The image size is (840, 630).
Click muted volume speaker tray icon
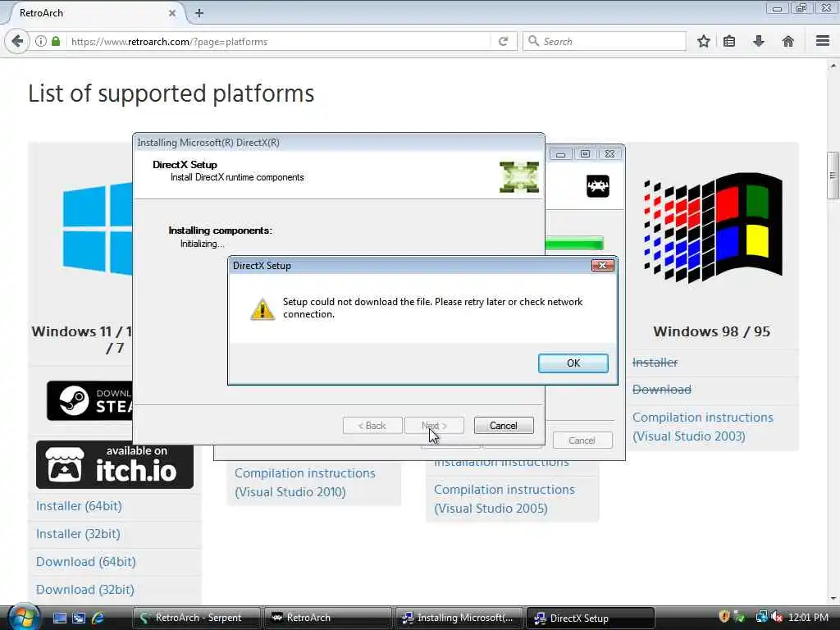click(x=777, y=617)
